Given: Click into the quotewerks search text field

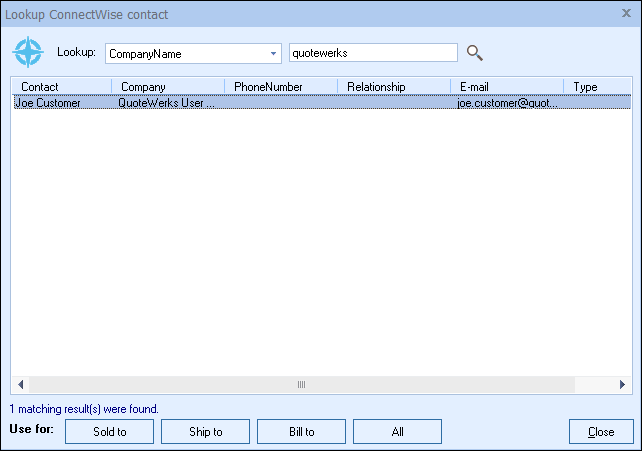Looking at the screenshot, I should [372, 53].
